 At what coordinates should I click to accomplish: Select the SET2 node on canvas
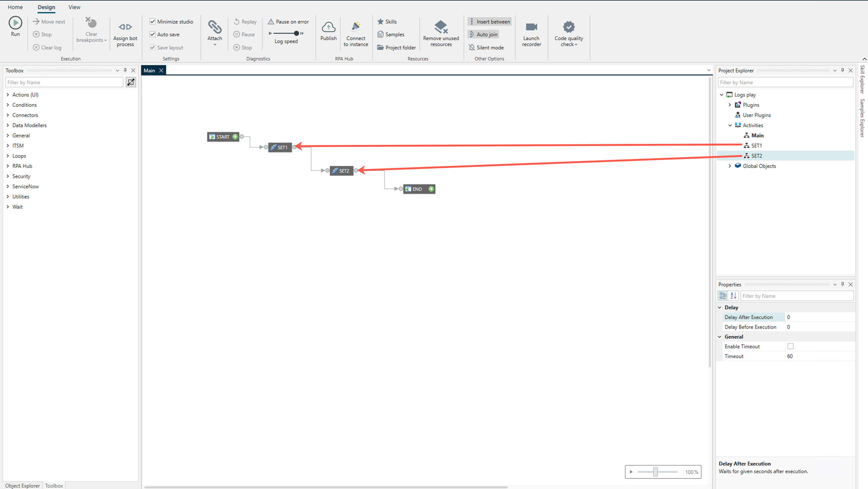(341, 171)
